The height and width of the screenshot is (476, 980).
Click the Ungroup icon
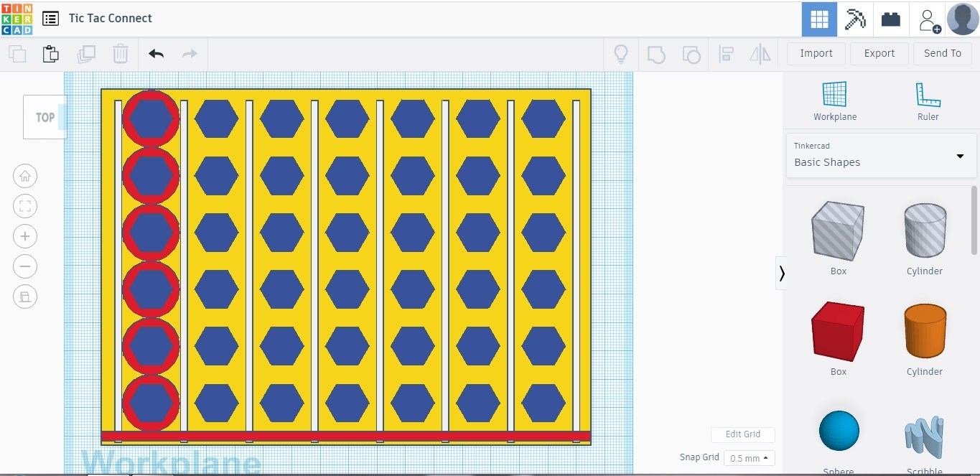[691, 53]
